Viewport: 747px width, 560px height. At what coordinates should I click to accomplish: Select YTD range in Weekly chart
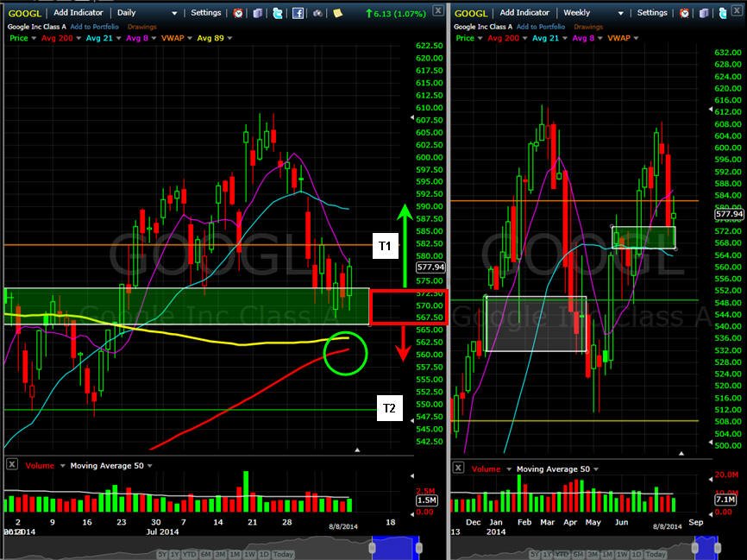tap(563, 555)
